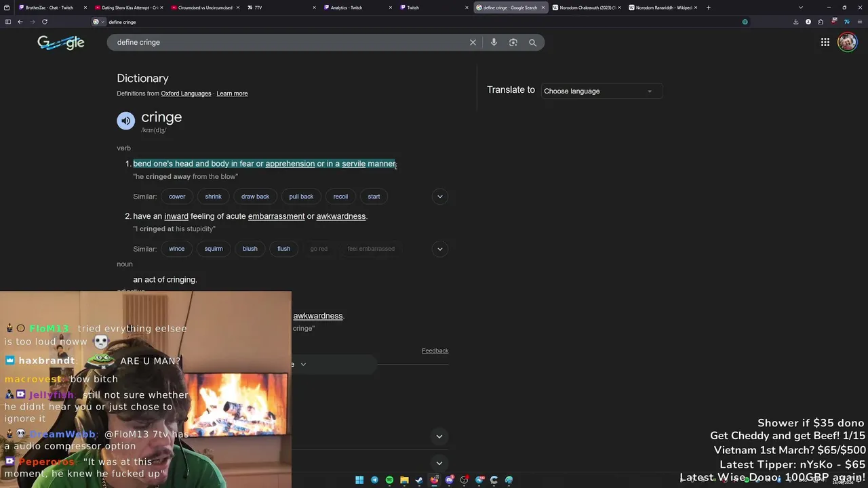Select the start synonym chip
Image resolution: width=868 pixels, height=488 pixels.
[x=374, y=197]
